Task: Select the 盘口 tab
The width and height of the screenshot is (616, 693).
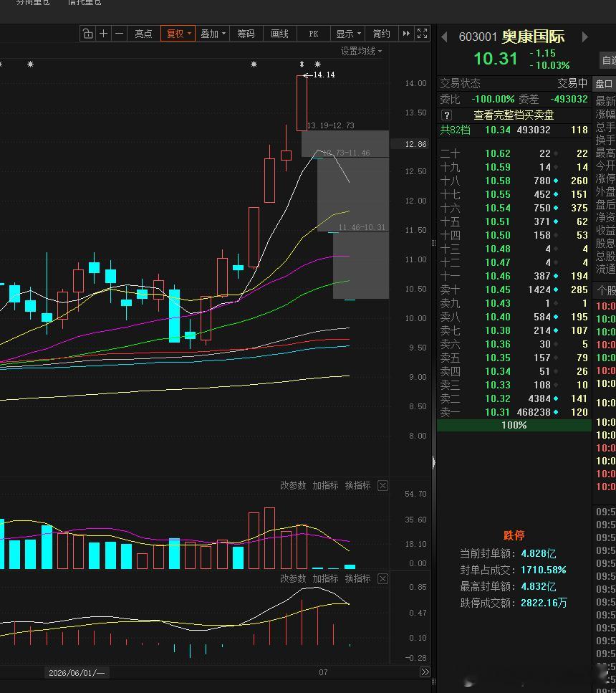Action: pos(604,84)
